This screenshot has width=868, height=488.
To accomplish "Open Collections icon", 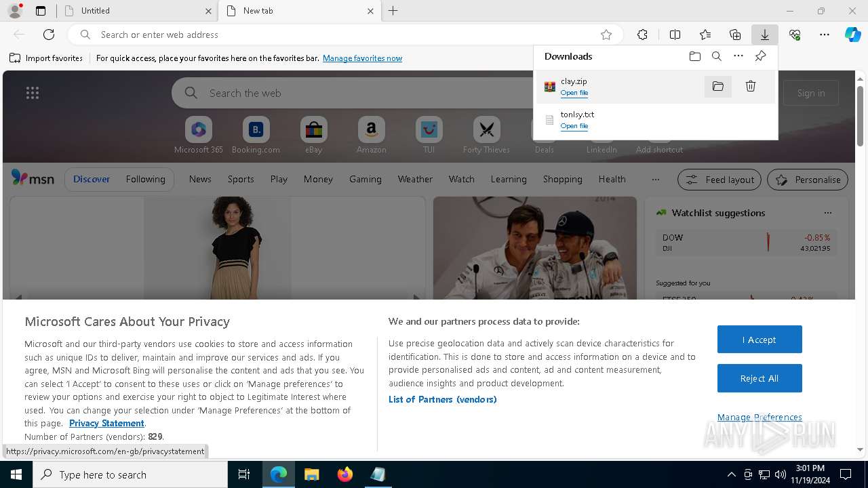I will tap(735, 35).
